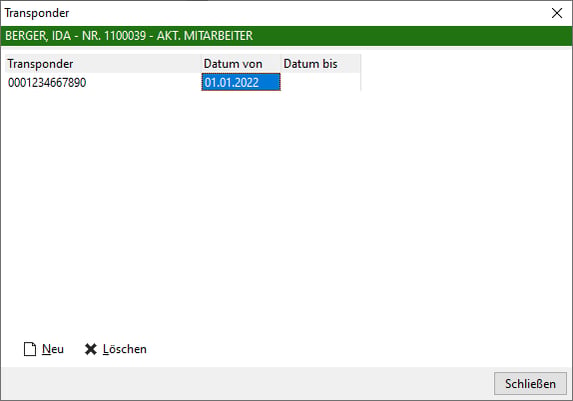This screenshot has width=573, height=401.
Task: Click the Schließen button
Action: (x=530, y=383)
